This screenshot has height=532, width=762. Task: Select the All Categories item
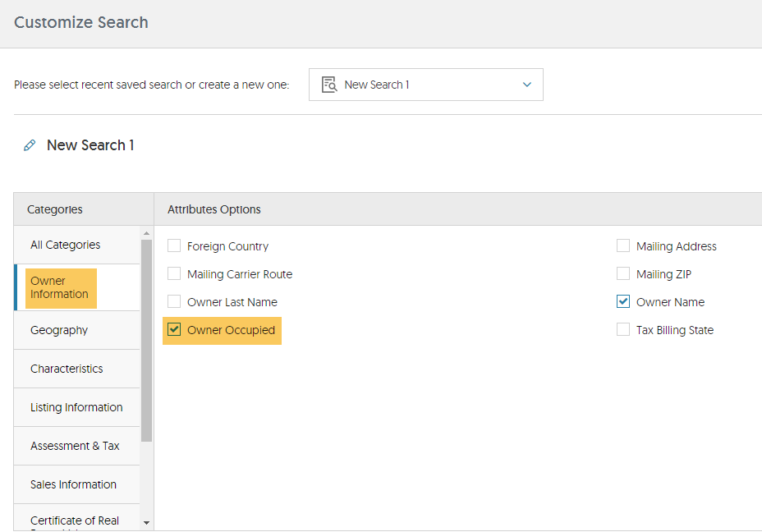(77, 245)
